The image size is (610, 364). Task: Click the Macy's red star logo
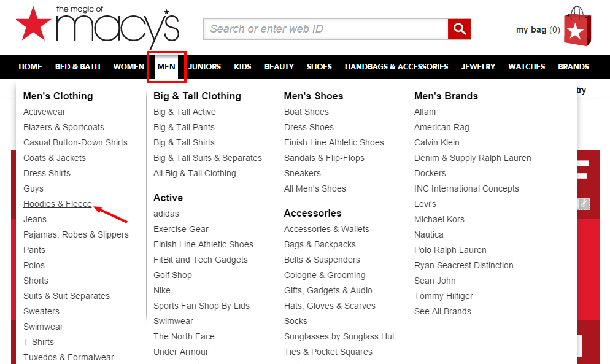click(33, 23)
